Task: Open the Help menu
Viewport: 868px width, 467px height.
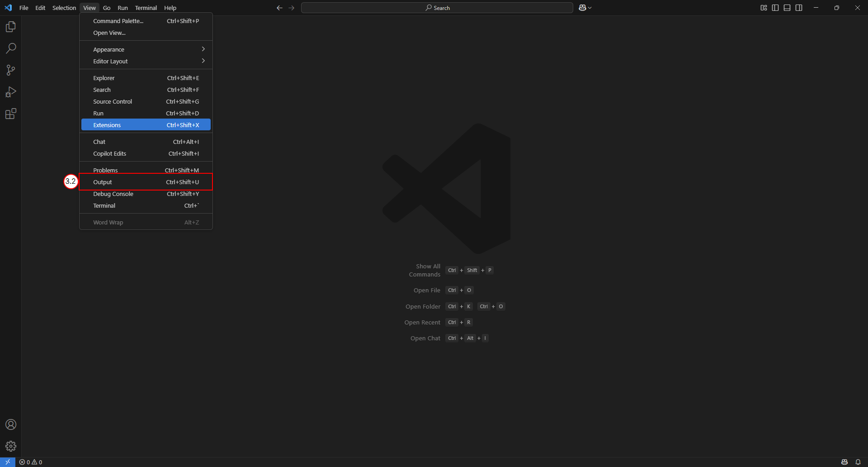Action: pos(170,8)
